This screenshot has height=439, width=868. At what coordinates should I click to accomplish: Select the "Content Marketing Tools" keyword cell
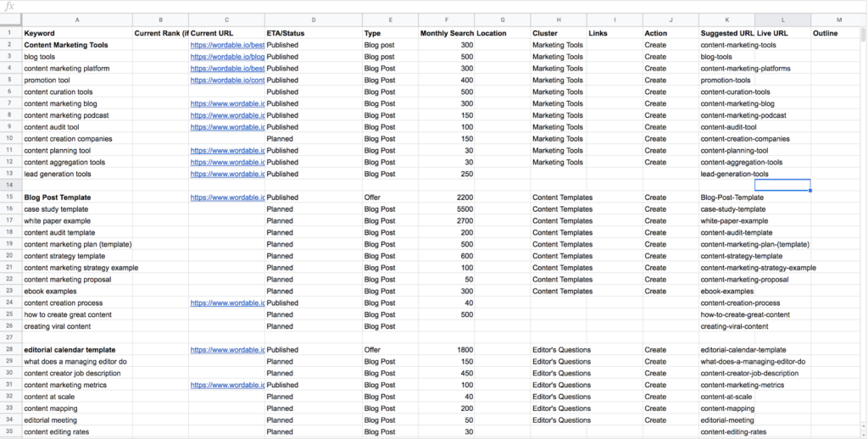pyautogui.click(x=77, y=45)
